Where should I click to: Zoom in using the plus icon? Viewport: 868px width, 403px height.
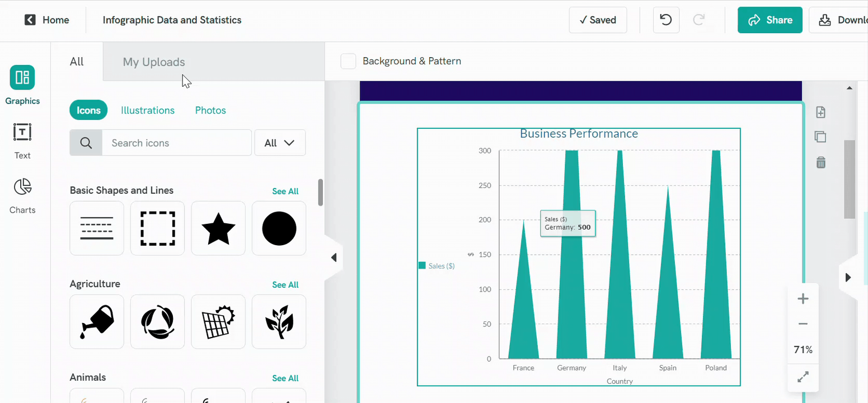[x=803, y=298]
